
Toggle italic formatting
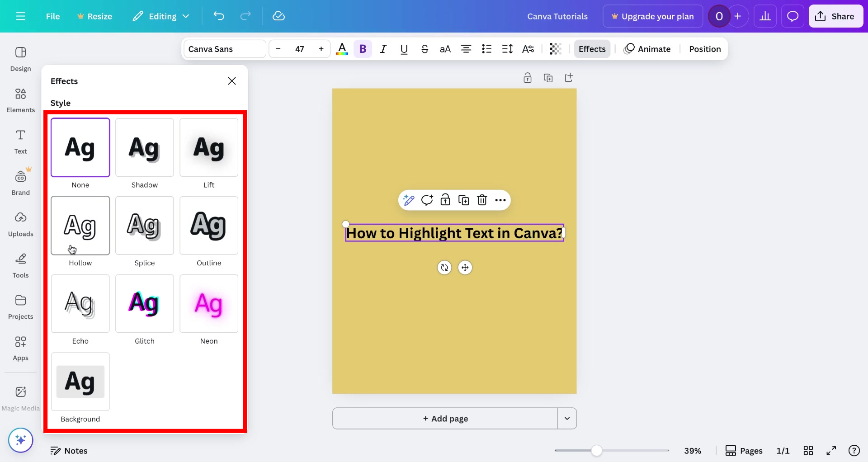pos(383,49)
